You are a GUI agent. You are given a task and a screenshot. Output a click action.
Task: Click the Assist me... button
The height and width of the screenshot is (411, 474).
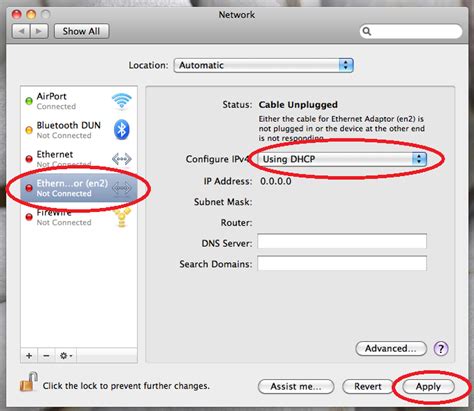pos(296,387)
